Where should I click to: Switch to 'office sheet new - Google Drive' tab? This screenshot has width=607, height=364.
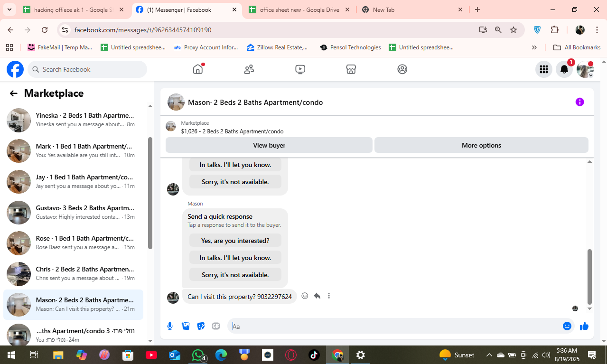coord(299,9)
